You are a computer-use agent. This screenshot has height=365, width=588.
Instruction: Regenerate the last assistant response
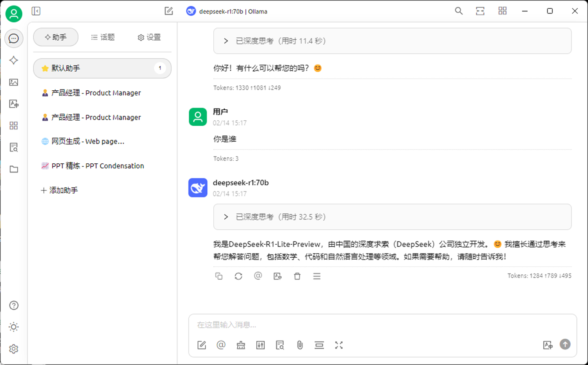coord(239,276)
